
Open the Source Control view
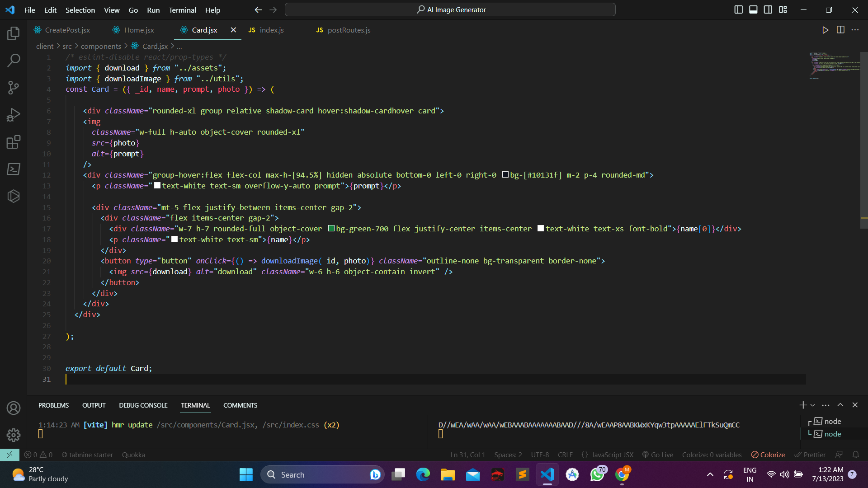[x=14, y=88]
